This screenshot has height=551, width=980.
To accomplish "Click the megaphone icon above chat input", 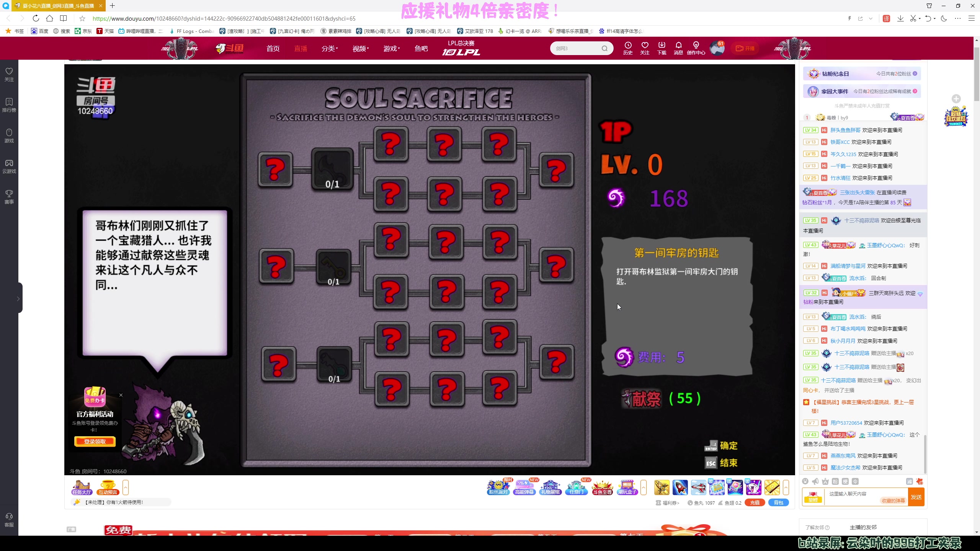I will 815,481.
